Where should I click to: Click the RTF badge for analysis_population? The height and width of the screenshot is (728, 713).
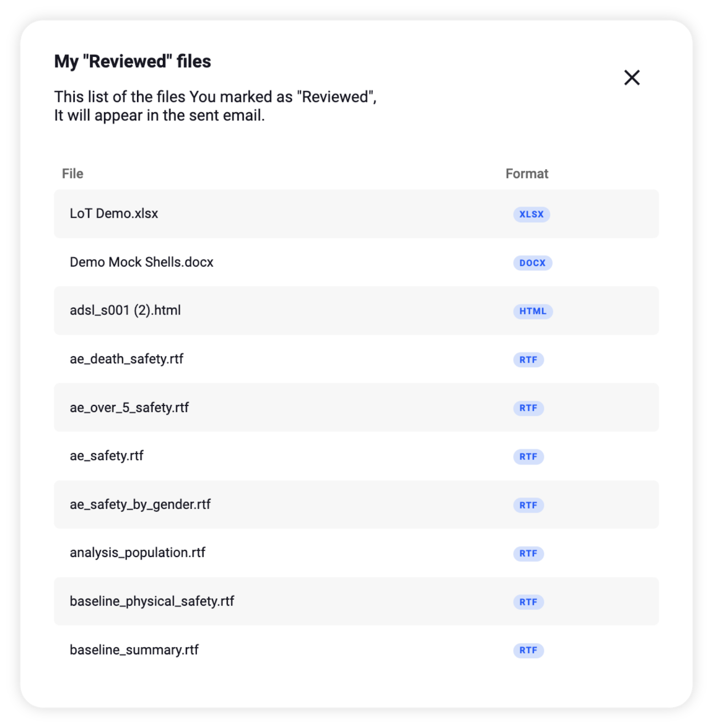[x=528, y=553]
